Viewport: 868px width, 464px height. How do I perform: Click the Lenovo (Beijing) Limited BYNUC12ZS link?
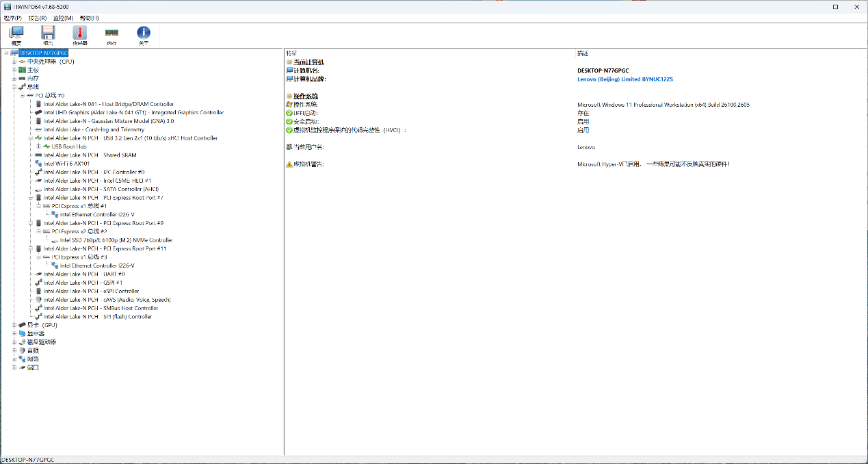point(624,79)
